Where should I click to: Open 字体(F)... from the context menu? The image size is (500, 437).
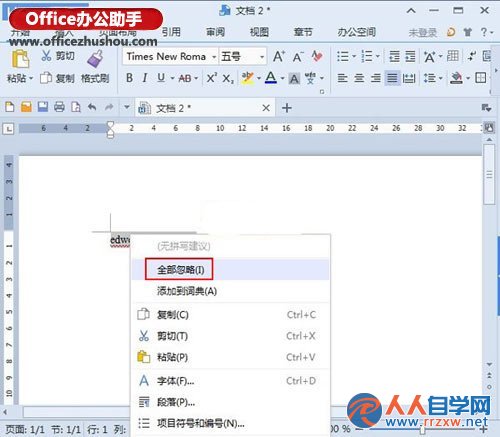(x=230, y=381)
